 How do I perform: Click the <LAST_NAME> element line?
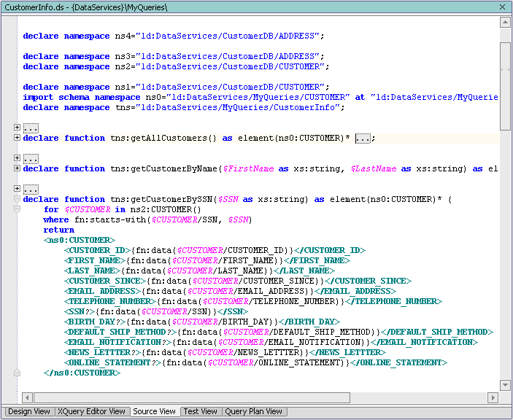(x=199, y=271)
